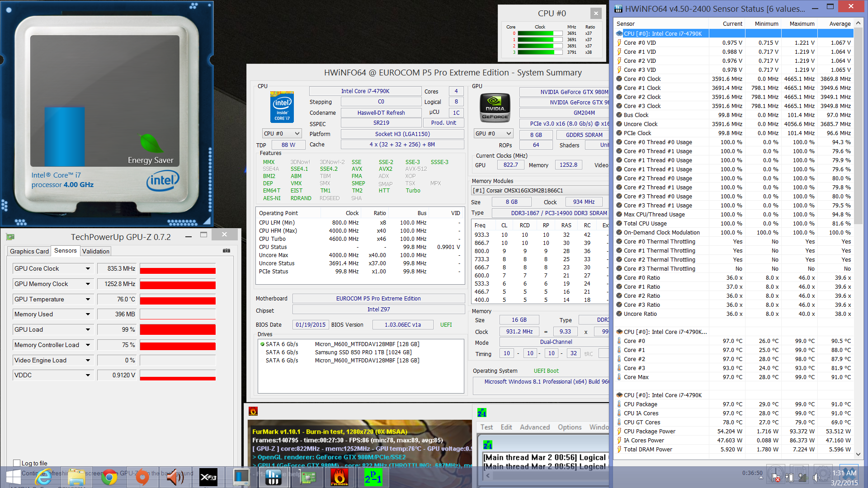The height and width of the screenshot is (488, 868).
Task: Open the GPU Core Clock sensor dropdown
Action: [88, 269]
